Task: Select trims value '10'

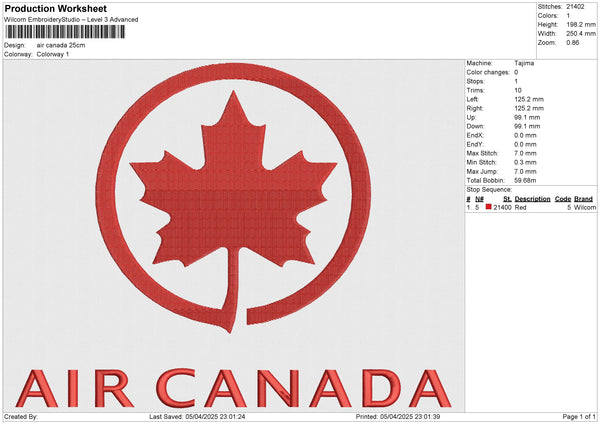Action: (518, 90)
